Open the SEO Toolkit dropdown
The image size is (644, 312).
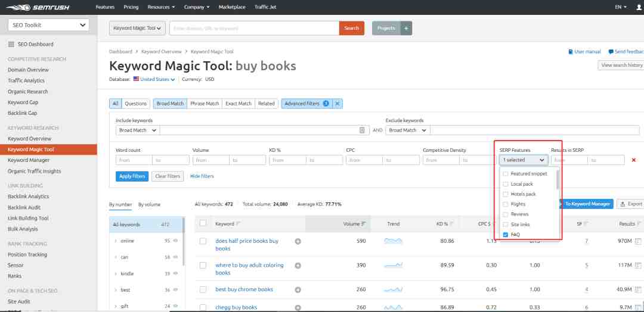[48, 25]
